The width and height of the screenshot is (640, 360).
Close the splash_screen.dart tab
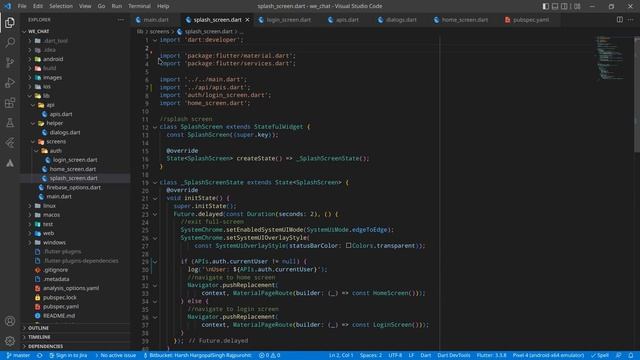click(247, 20)
